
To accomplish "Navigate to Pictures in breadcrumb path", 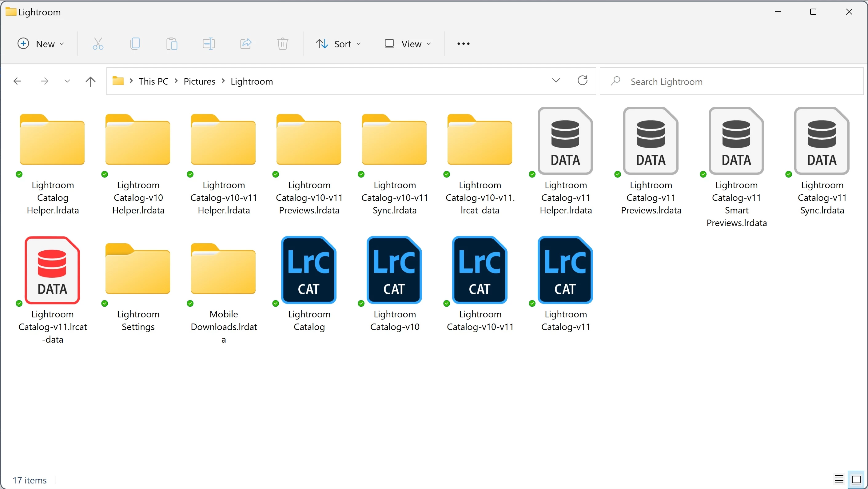I will pos(199,81).
